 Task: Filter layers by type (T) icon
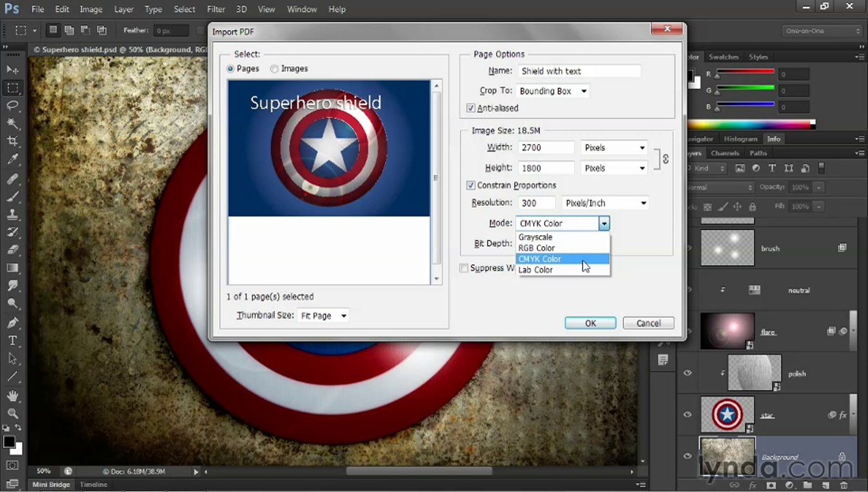[x=772, y=168]
